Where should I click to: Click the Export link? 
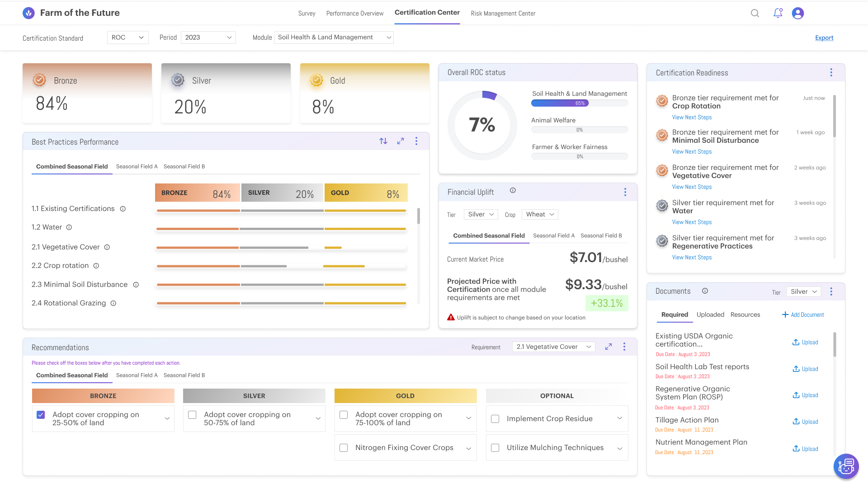824,38
